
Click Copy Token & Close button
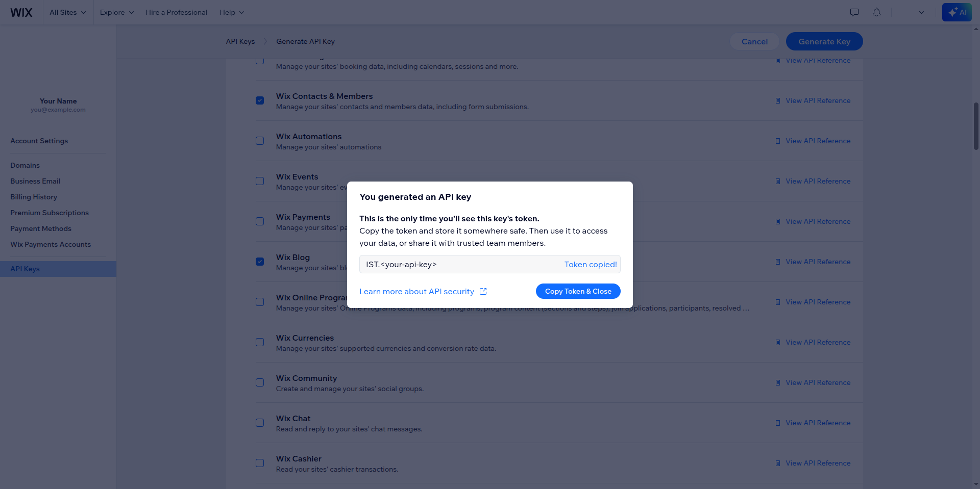(x=578, y=291)
